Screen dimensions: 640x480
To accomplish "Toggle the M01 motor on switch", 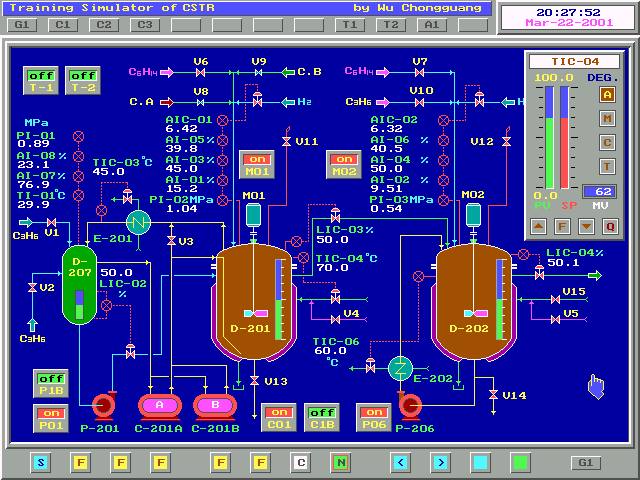I will click(257, 165).
